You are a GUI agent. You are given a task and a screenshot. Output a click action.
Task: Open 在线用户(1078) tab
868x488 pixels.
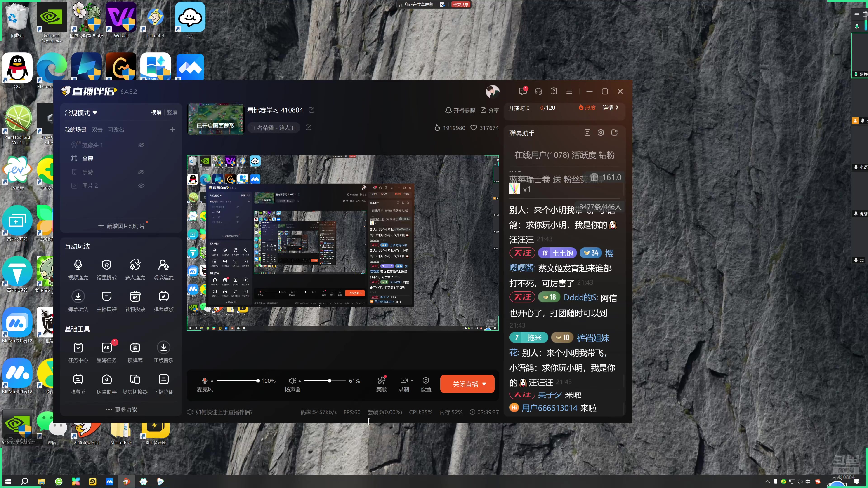coord(542,155)
